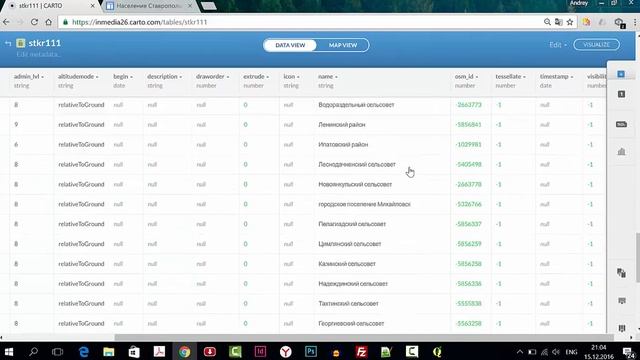Open begin column menu

(x=131, y=77)
